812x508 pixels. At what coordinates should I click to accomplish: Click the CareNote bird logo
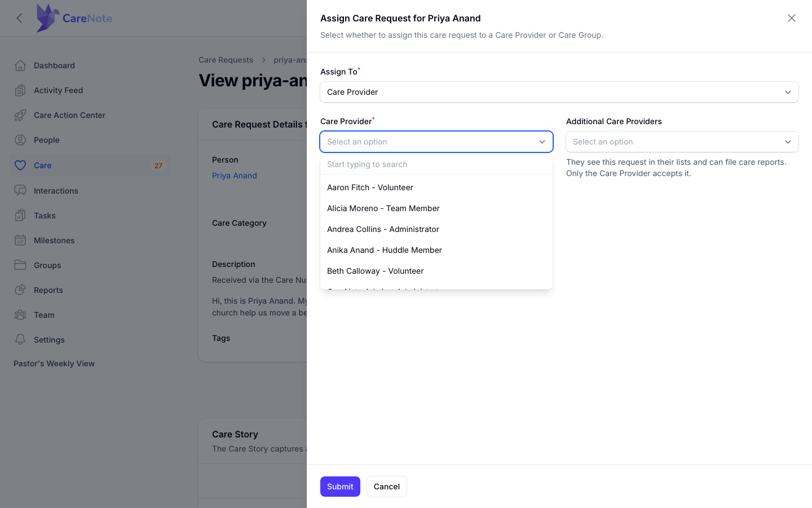point(48,18)
